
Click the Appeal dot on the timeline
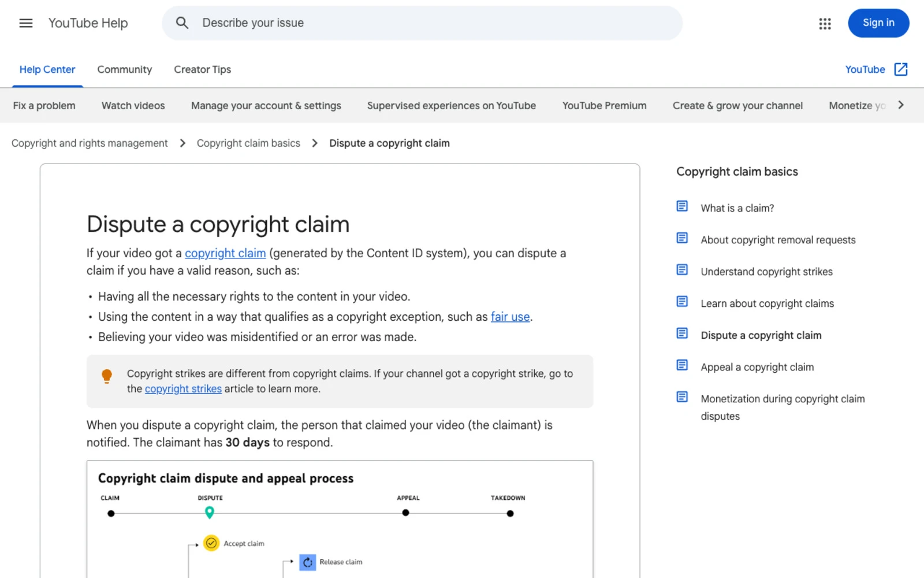[406, 513]
